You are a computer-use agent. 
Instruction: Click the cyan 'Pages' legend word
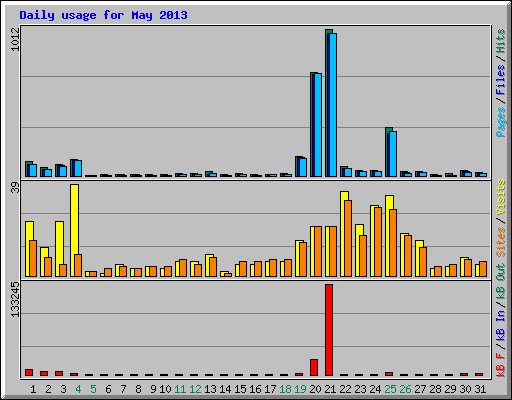click(500, 122)
